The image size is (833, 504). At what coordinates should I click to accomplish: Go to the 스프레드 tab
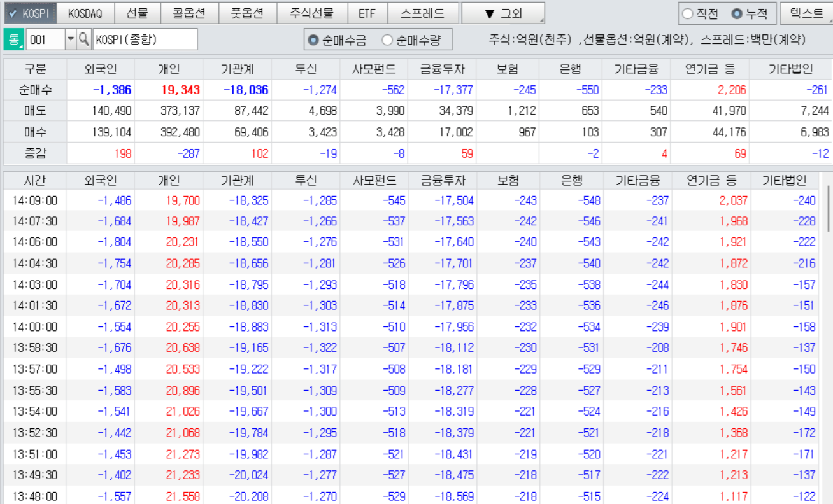(422, 13)
